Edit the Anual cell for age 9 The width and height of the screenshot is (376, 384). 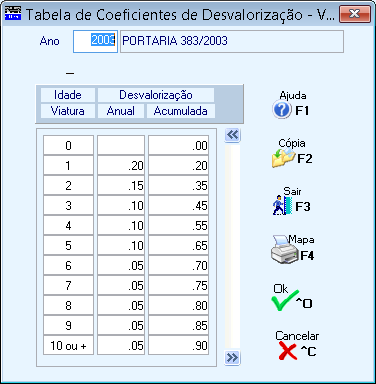click(121, 325)
